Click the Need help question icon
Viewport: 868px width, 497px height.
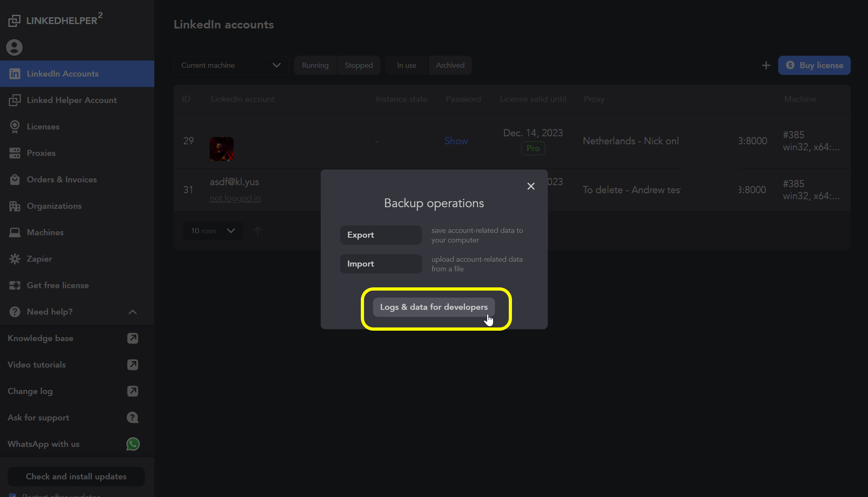(15, 312)
